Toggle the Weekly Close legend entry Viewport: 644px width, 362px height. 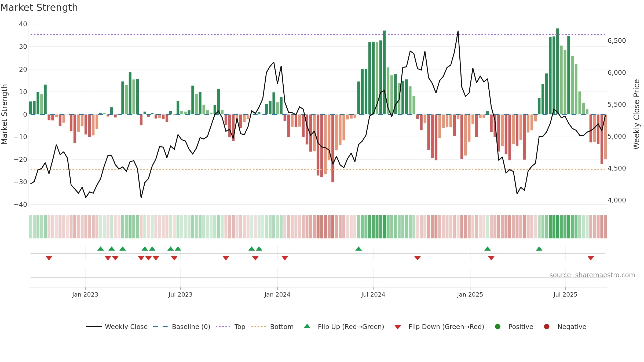click(x=117, y=327)
